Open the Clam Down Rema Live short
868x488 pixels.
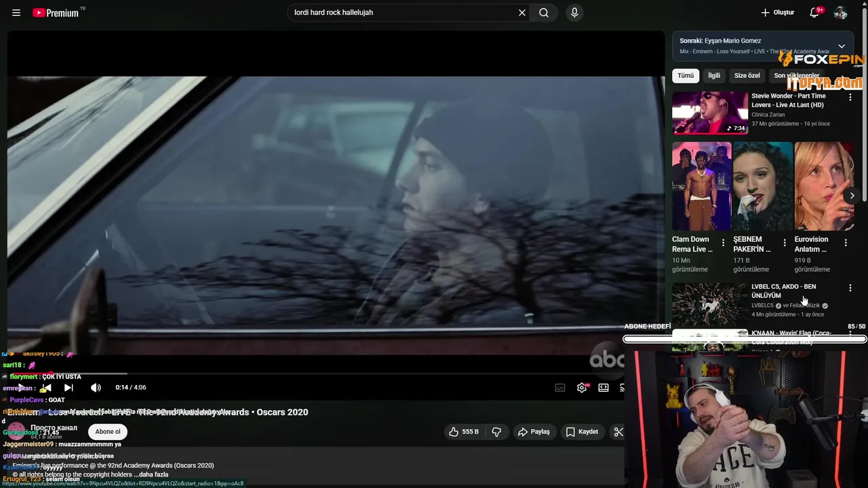(x=702, y=186)
